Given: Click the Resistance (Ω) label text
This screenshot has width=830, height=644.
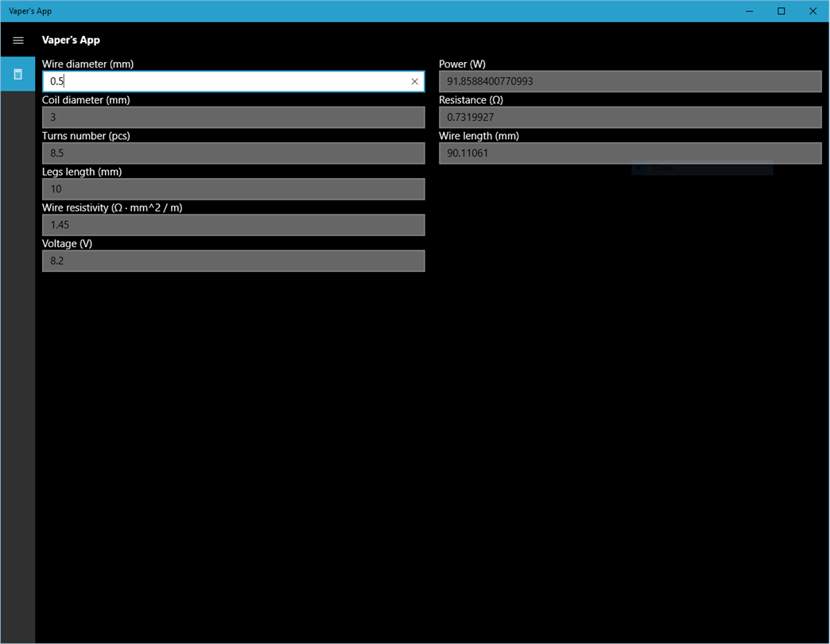Looking at the screenshot, I should [x=471, y=100].
